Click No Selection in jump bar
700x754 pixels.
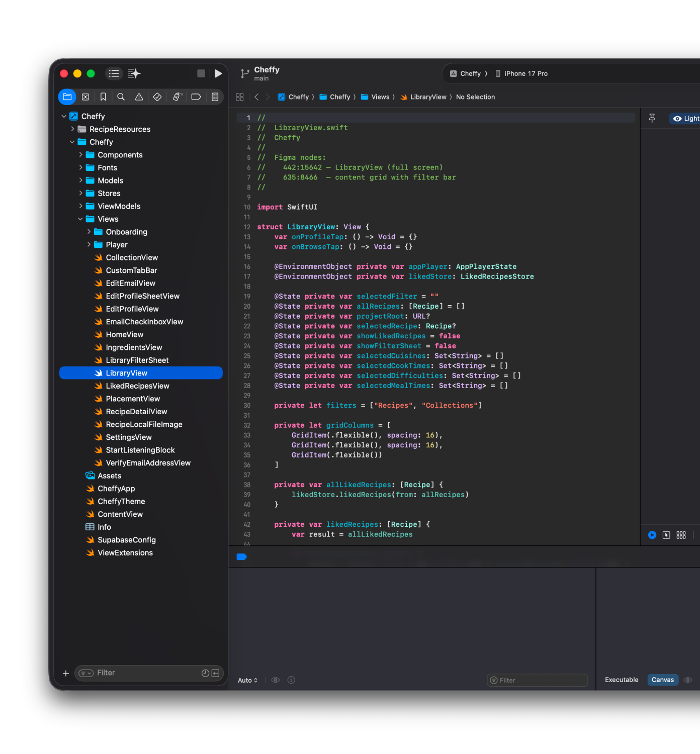(x=475, y=97)
